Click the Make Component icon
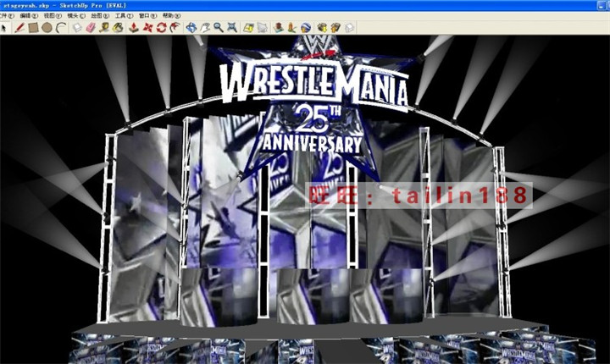This screenshot has width=610, height=364. coord(77,28)
